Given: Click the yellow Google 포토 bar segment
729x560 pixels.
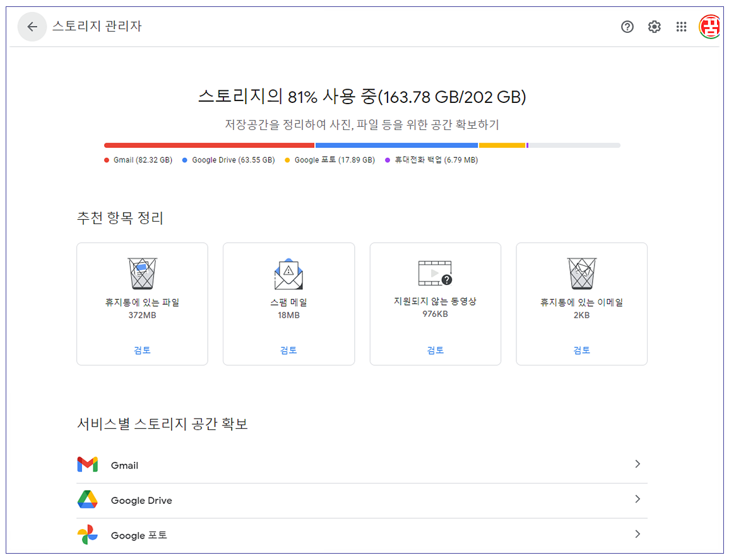Looking at the screenshot, I should point(502,146).
